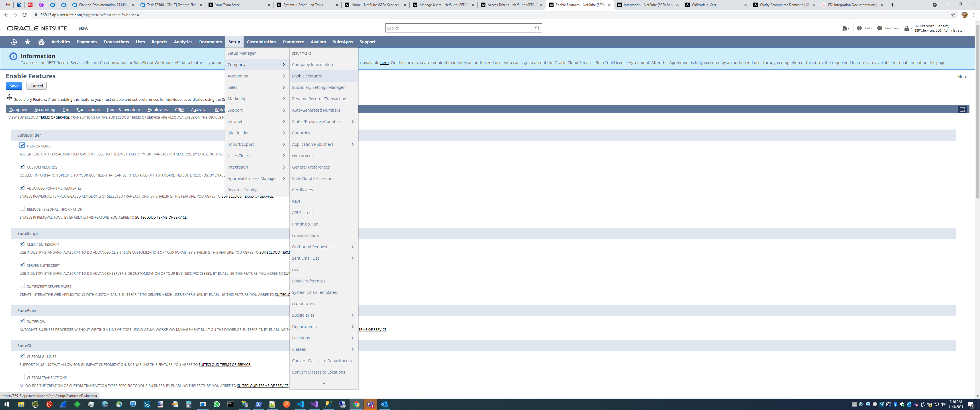Switch to Employees subtab

click(x=158, y=110)
